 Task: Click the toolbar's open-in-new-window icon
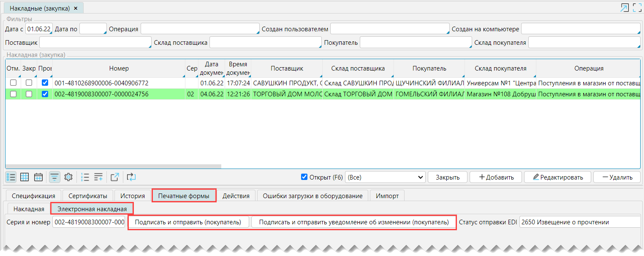click(x=115, y=177)
